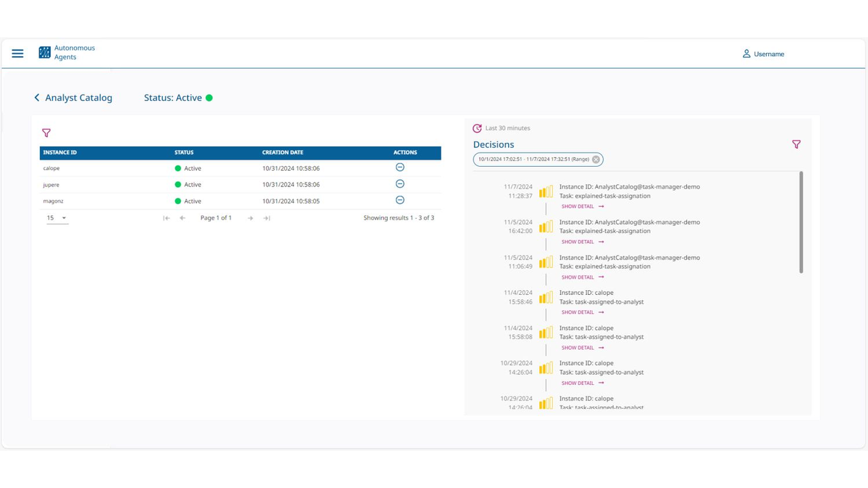Open the hamburger navigation menu
The image size is (868, 488).
point(18,54)
